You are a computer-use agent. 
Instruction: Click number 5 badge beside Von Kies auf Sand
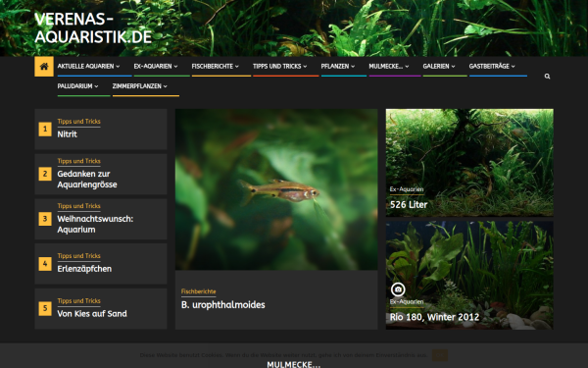tap(45, 308)
